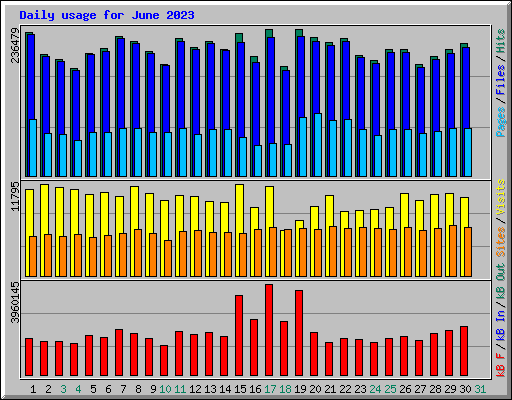Click day 8 on the x-axis

[x=138, y=389]
